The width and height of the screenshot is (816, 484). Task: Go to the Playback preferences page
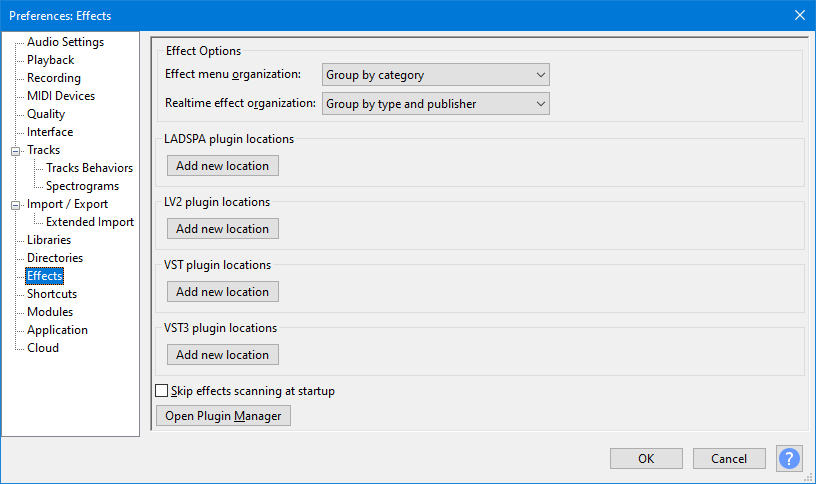tap(50, 60)
